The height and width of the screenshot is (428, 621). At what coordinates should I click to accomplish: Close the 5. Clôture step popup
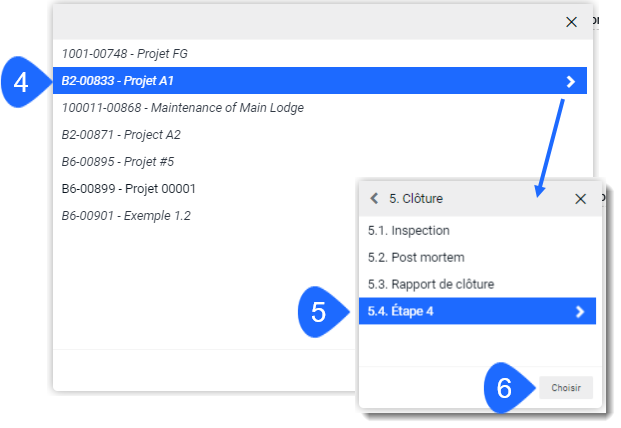coord(580,199)
